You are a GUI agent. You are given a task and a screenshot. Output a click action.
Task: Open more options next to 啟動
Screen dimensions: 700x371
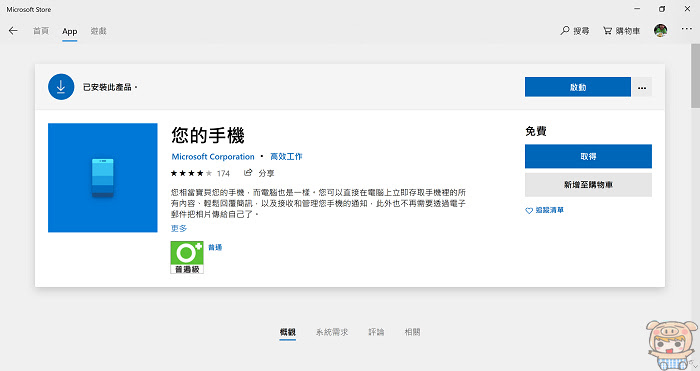(642, 87)
